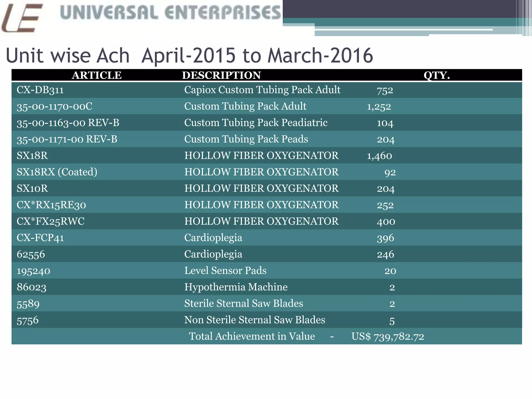532x399 pixels.
Task: Click quantity value 752
Action: tap(385, 90)
